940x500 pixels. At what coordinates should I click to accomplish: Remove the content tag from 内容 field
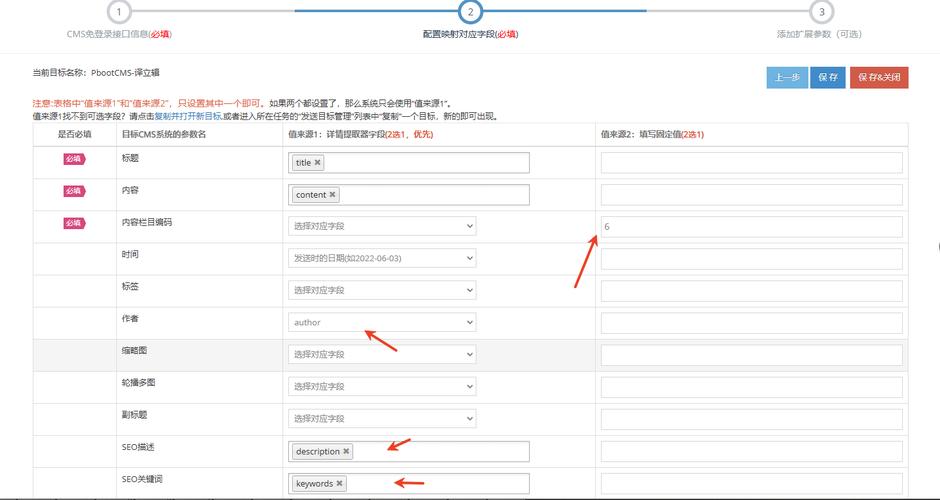(x=332, y=195)
